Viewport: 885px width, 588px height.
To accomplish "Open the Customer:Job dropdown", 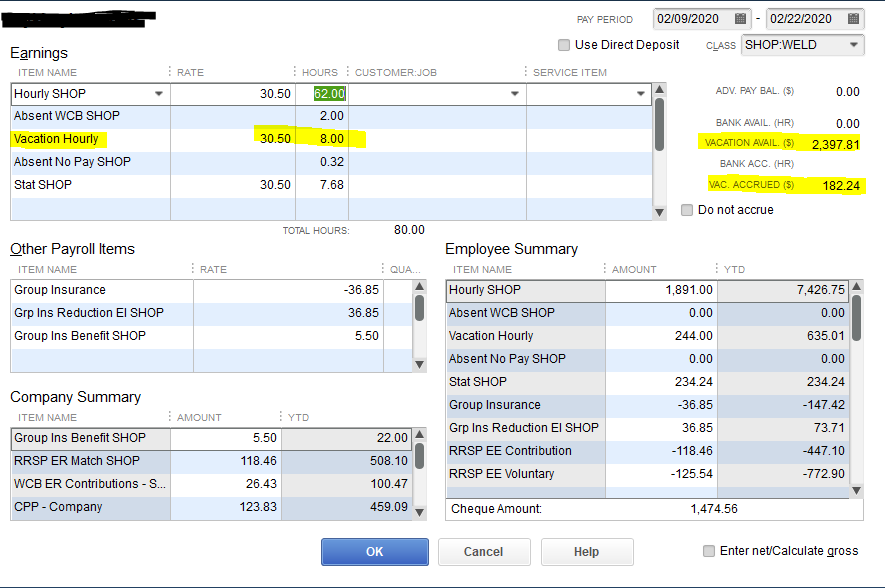I will (516, 92).
